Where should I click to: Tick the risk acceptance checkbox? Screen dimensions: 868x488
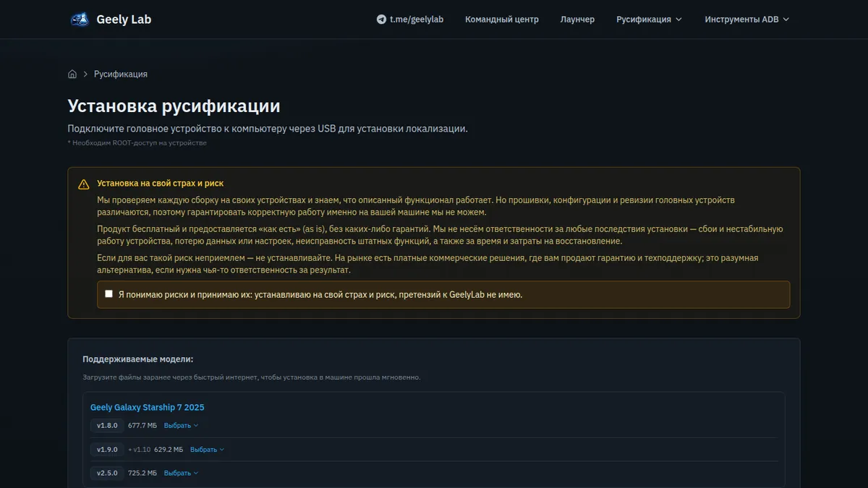109,294
